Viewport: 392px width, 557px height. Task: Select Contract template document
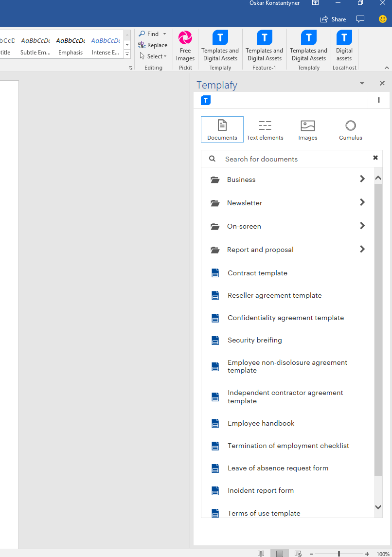[287, 273]
